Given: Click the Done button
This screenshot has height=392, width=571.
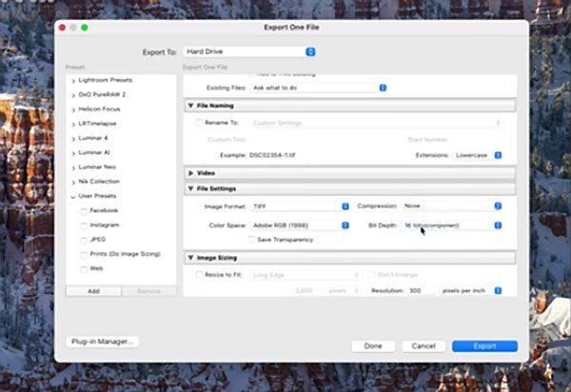Looking at the screenshot, I should tap(373, 346).
